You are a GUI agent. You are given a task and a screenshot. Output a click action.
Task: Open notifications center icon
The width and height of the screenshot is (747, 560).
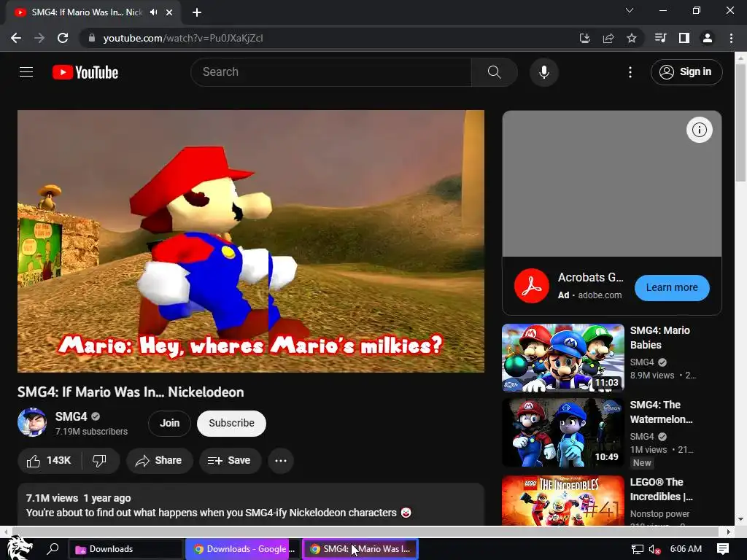click(x=723, y=549)
